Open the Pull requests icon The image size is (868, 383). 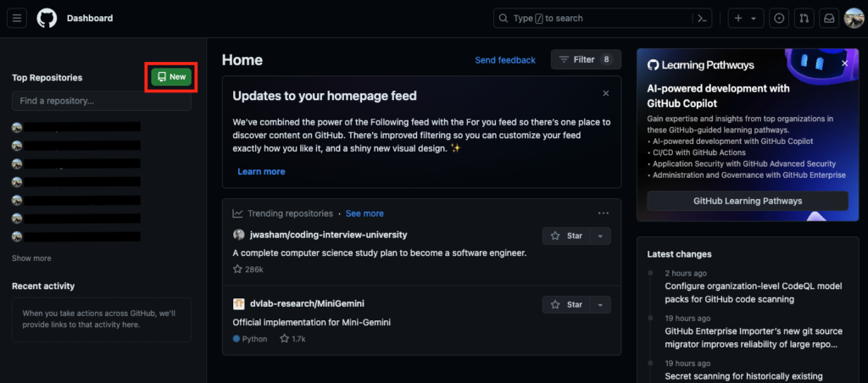coord(804,19)
